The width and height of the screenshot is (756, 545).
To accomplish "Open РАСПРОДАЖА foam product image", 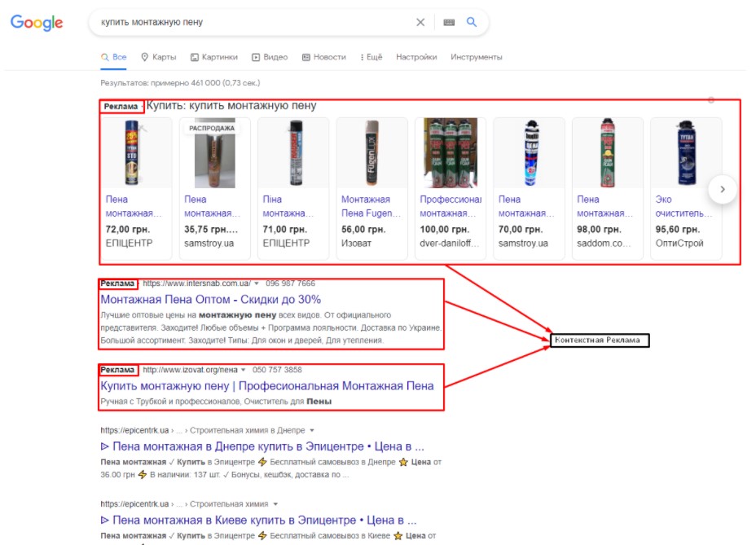I will [214, 153].
